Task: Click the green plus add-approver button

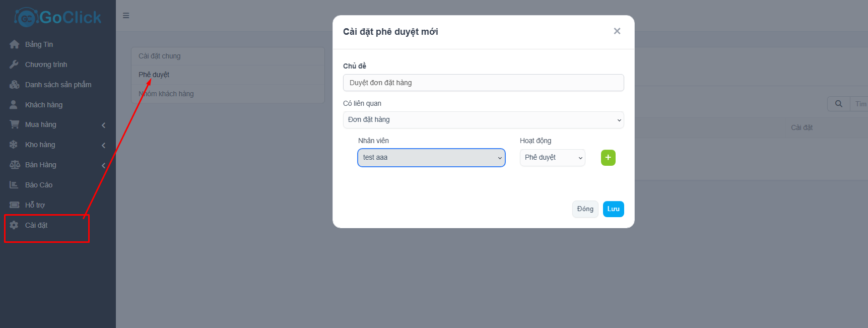Action: pyautogui.click(x=608, y=158)
